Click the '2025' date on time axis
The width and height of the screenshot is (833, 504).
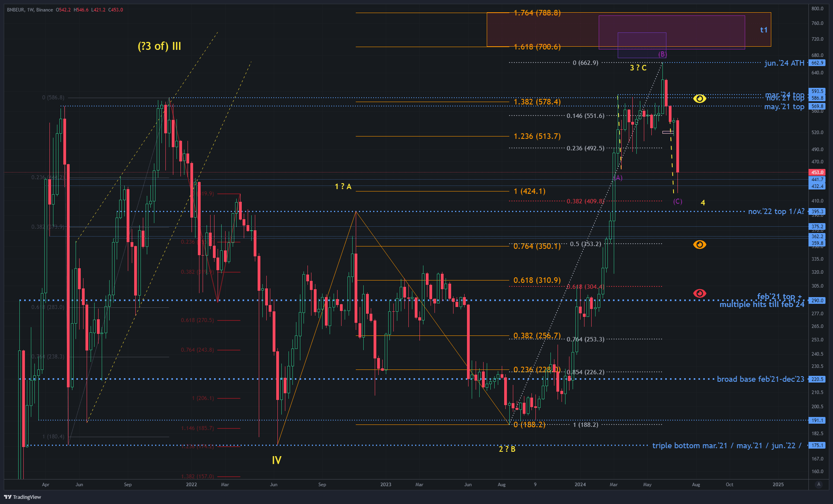coord(778,484)
